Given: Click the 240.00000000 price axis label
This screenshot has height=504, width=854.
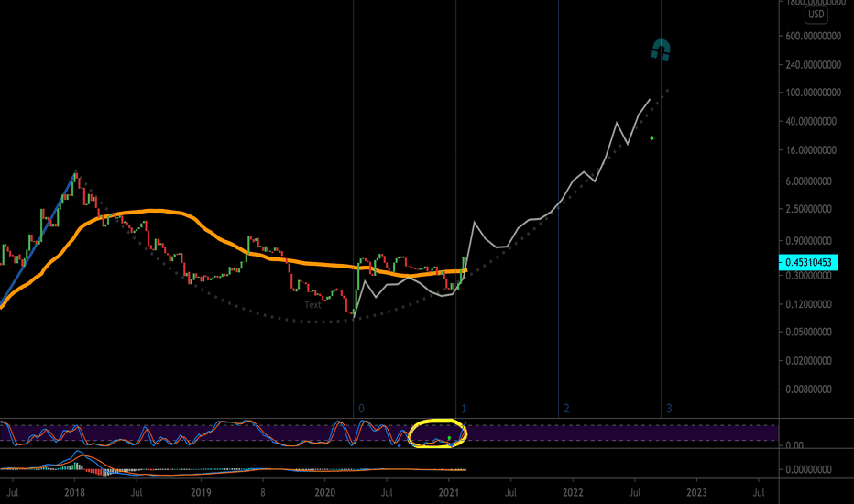Looking at the screenshot, I should pyautogui.click(x=813, y=65).
